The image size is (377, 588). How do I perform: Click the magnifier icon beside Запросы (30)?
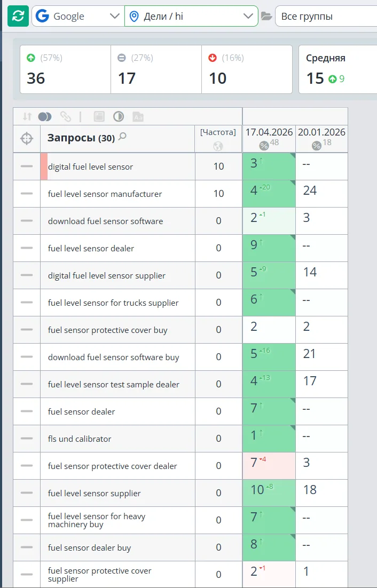point(122,137)
